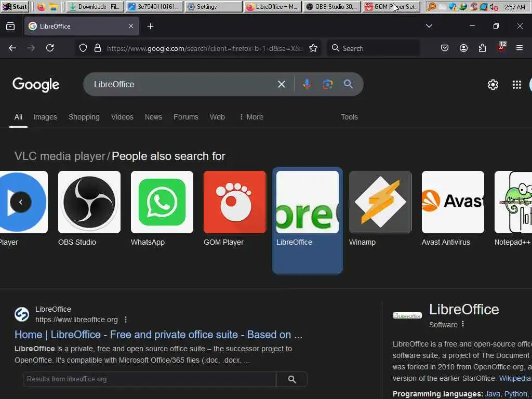Open the Firefox account icon
This screenshot has width=532, height=399.
(x=463, y=48)
